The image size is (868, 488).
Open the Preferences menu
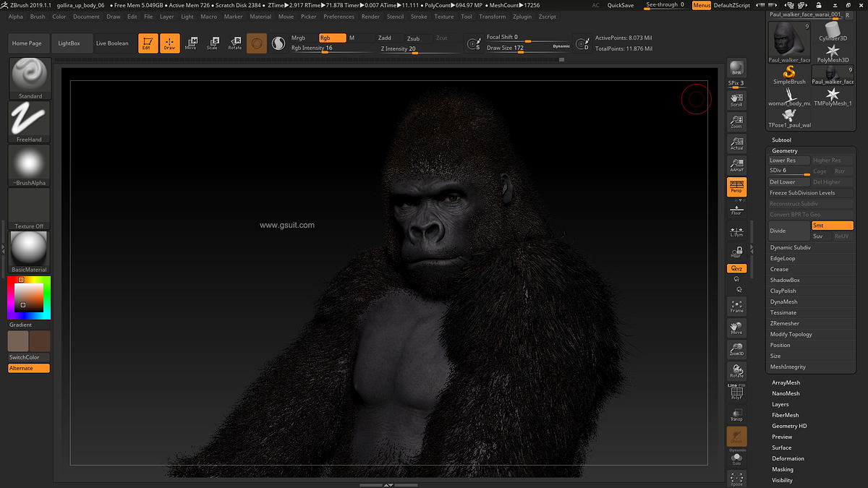click(x=339, y=17)
